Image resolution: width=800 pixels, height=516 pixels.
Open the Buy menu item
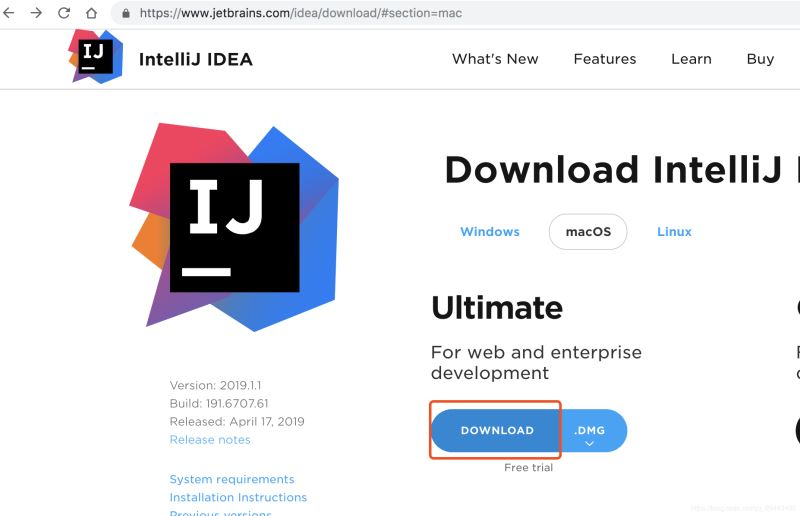(760, 59)
